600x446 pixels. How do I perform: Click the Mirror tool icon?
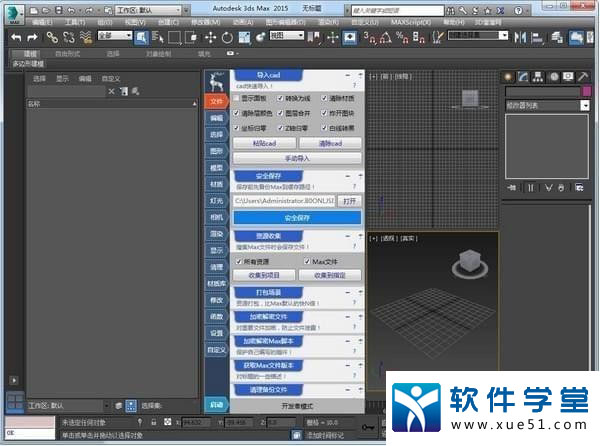tap(520, 37)
